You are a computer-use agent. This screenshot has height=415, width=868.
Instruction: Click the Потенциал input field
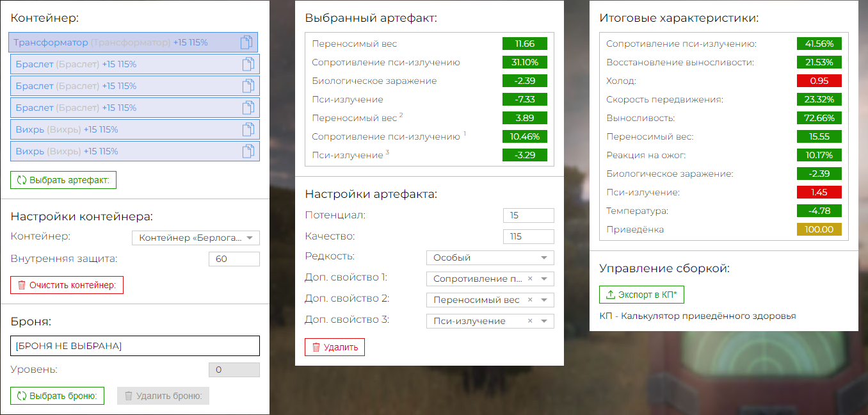pos(529,215)
